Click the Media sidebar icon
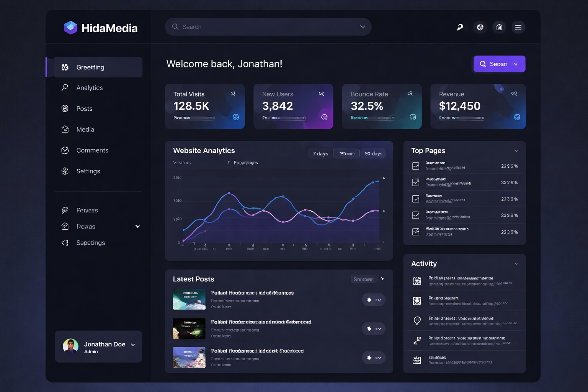The image size is (588, 392). tap(65, 129)
